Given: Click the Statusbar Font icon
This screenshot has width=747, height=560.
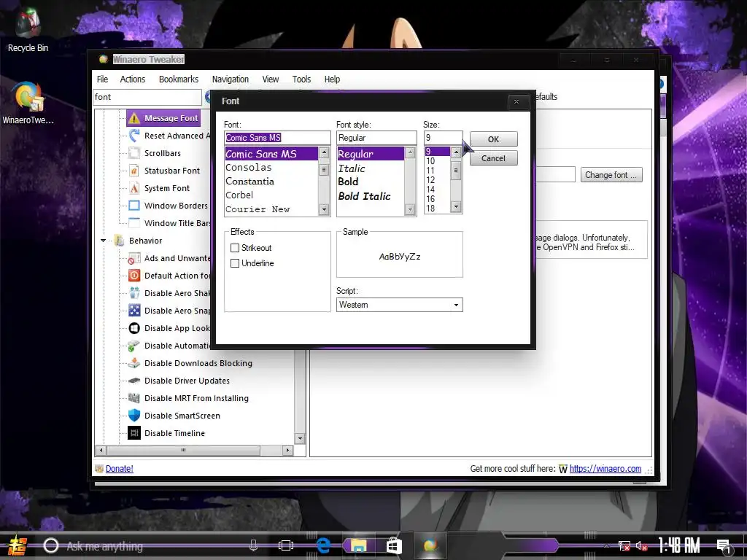Looking at the screenshot, I should 134,171.
